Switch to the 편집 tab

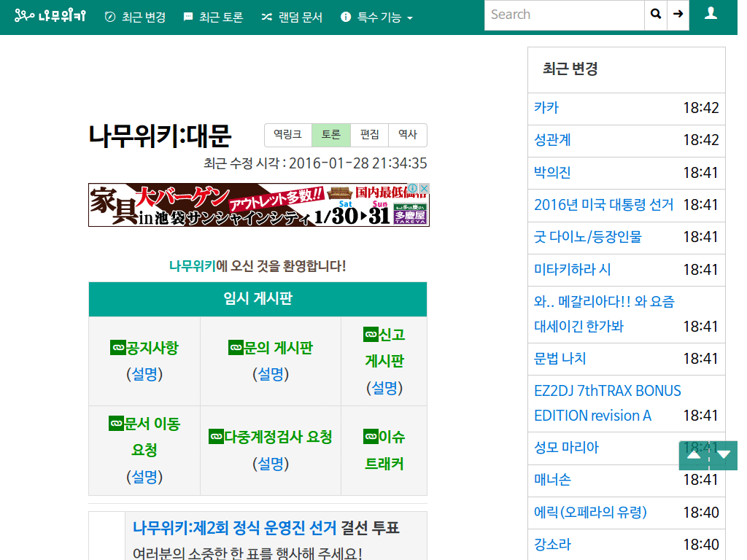[x=368, y=135]
